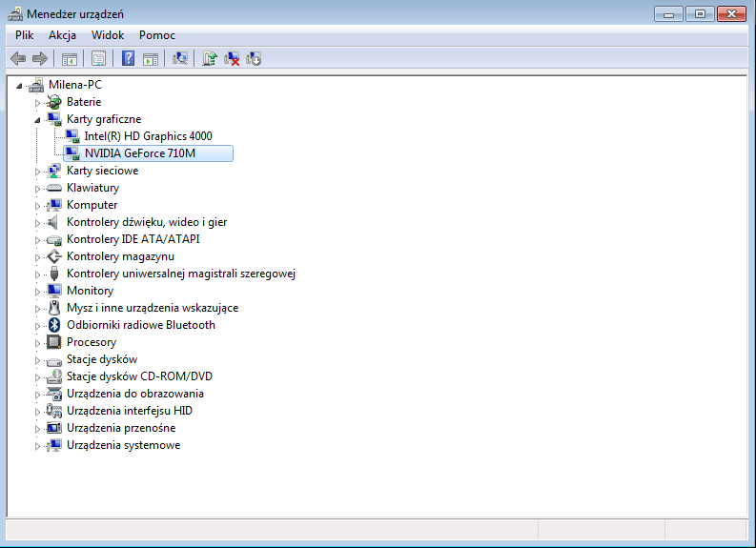Expand the Komputer category
The image size is (756, 548).
(37, 206)
